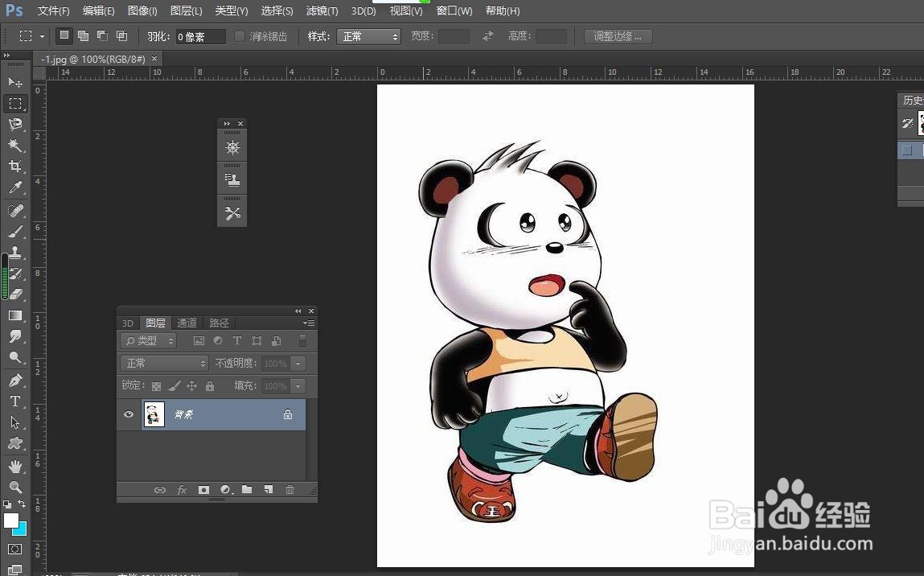The image size is (924, 576).
Task: Switch to the 通道 channels tab
Action: click(x=187, y=323)
